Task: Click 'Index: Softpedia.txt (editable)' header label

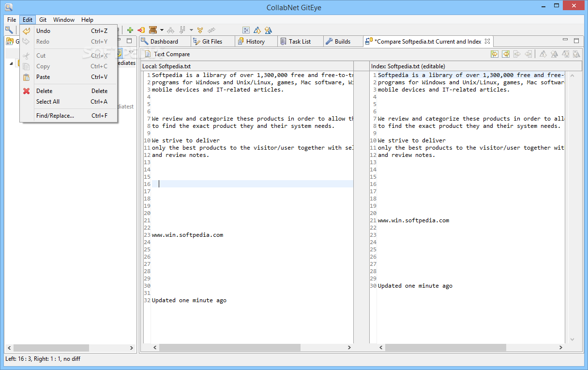Action: point(408,66)
